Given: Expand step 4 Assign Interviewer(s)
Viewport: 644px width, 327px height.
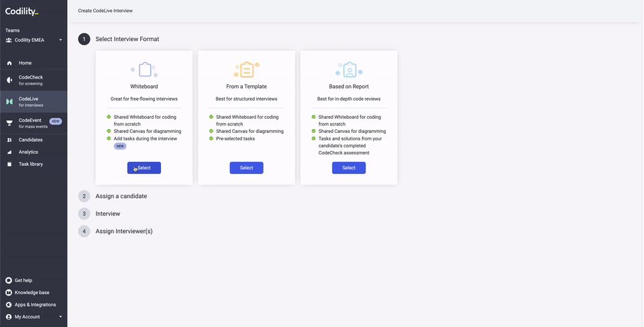Looking at the screenshot, I should pos(124,231).
